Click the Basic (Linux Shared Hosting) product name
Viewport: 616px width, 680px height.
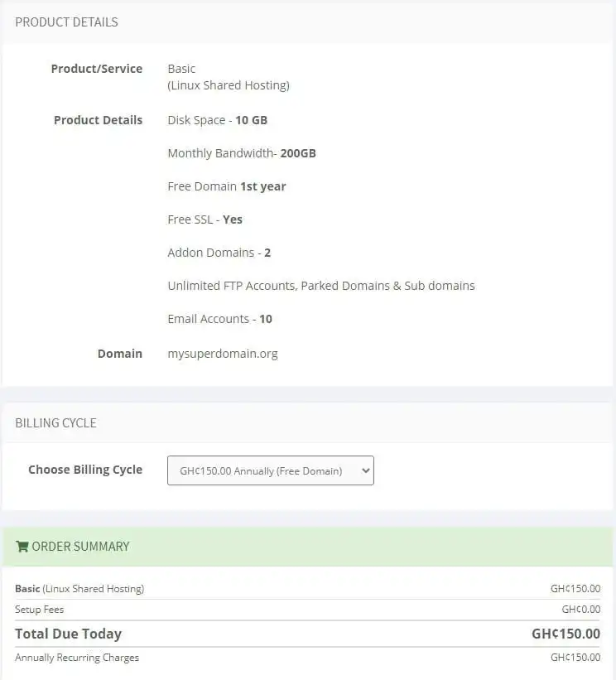coord(79,588)
